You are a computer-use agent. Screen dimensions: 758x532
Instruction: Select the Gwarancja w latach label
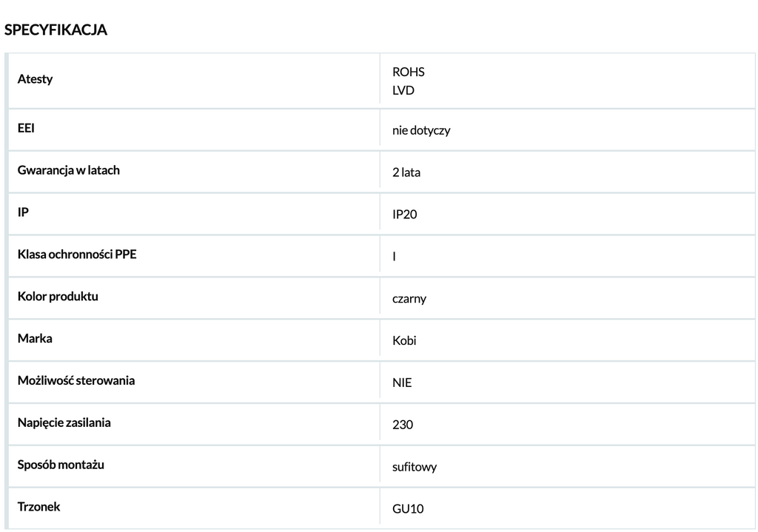pos(69,170)
